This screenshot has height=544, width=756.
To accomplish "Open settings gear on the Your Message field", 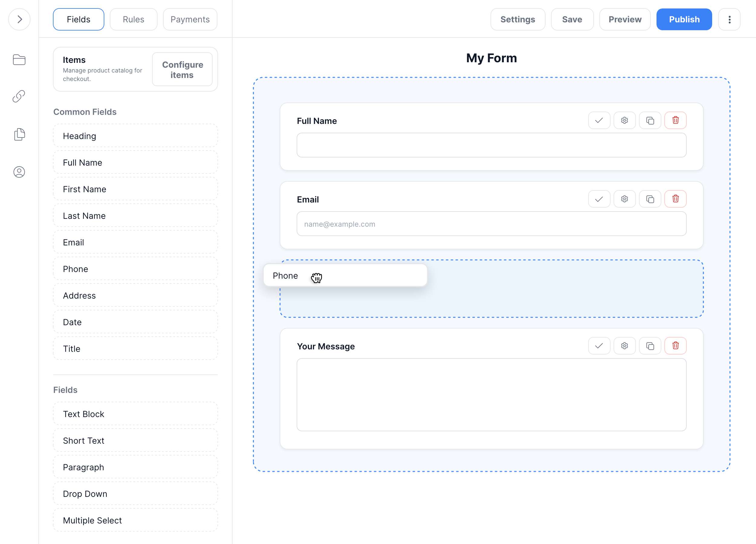I will [x=624, y=346].
